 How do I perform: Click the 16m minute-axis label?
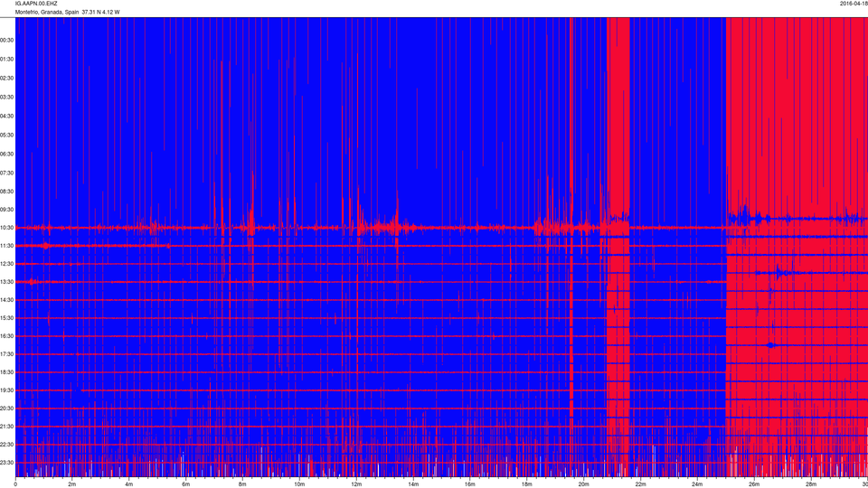pos(469,484)
